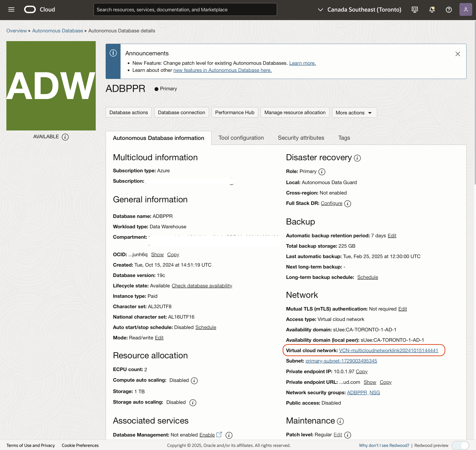The image size is (476, 450).
Task: Click the notifications bell icon
Action: [432, 10]
